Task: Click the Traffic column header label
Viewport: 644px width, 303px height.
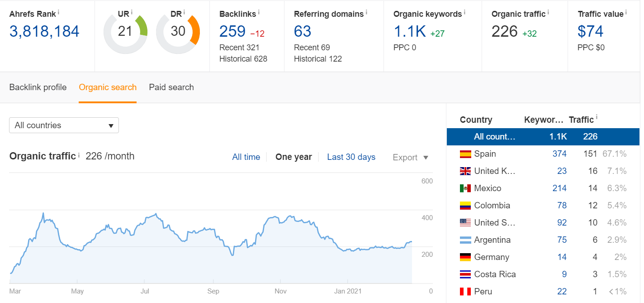Action: pos(581,120)
